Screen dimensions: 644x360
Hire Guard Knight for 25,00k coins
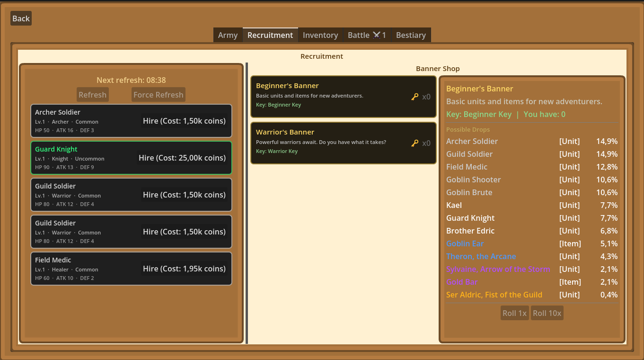(x=182, y=158)
